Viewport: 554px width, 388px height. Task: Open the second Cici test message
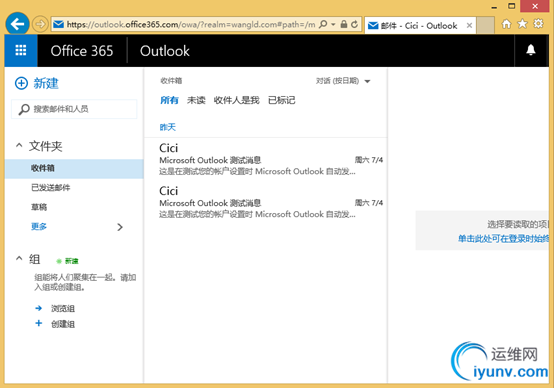tap(266, 202)
